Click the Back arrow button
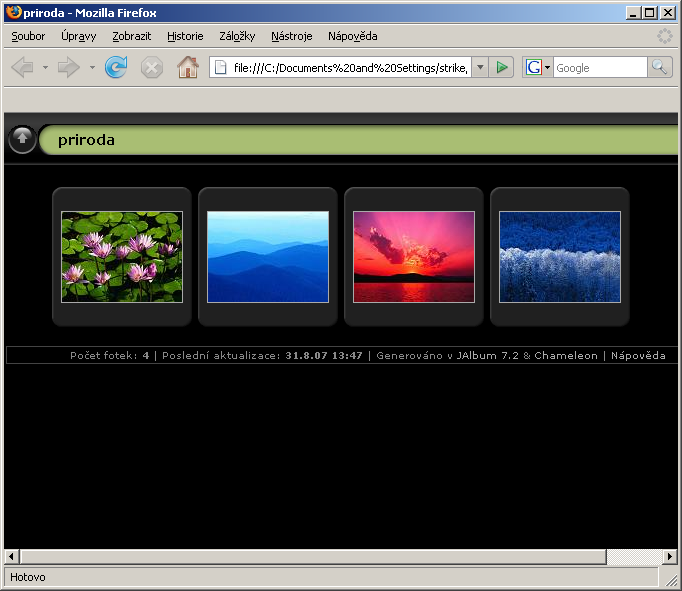This screenshot has width=682, height=591. (22, 67)
